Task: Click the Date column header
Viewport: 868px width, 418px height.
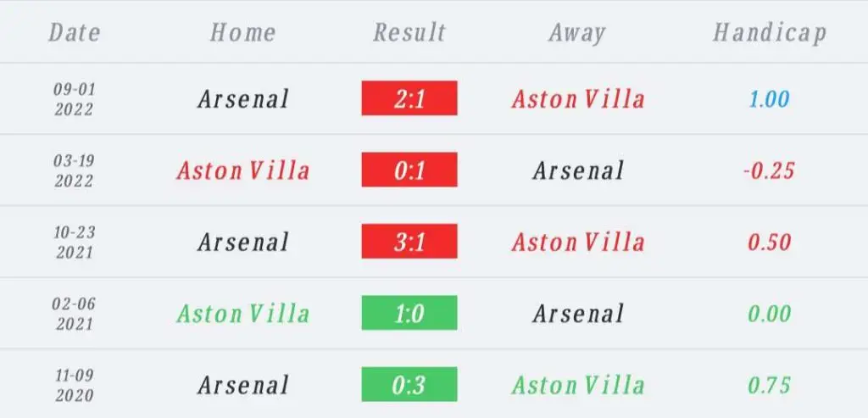Action: click(75, 32)
